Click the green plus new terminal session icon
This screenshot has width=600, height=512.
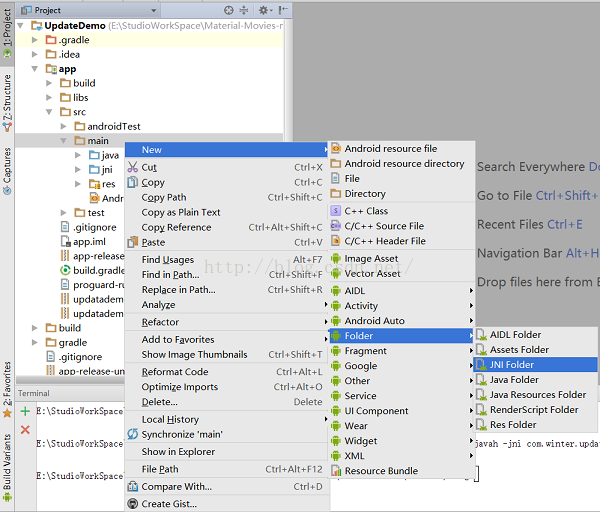coord(25,411)
